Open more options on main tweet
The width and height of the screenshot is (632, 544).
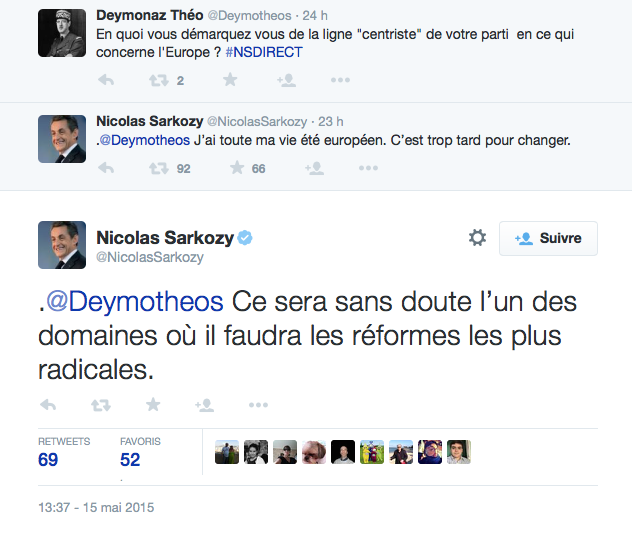[258, 405]
